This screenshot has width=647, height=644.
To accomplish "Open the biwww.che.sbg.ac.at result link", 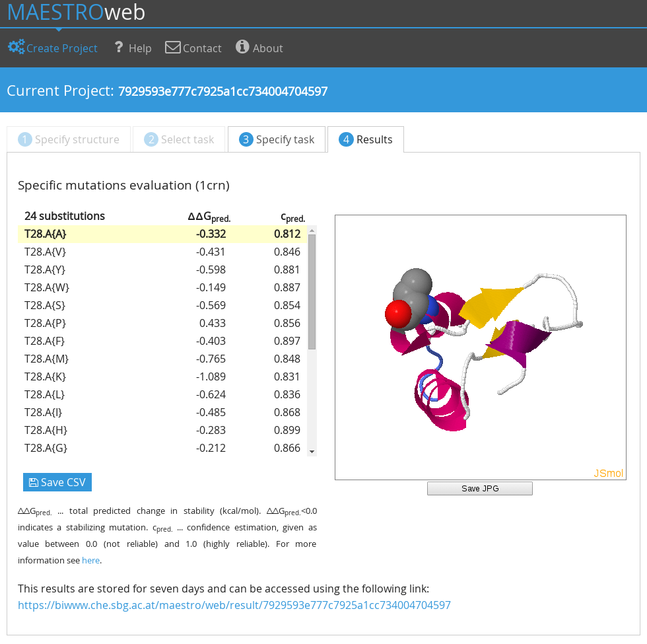I will pos(234,605).
